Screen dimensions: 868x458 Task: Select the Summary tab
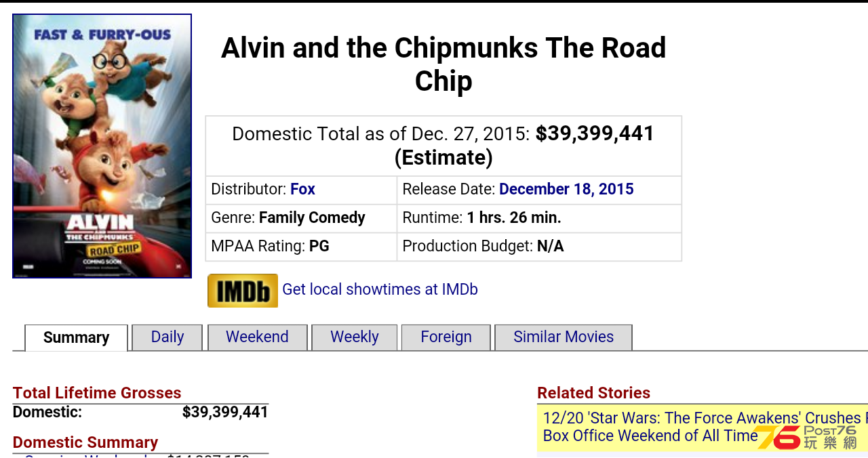pyautogui.click(x=76, y=337)
